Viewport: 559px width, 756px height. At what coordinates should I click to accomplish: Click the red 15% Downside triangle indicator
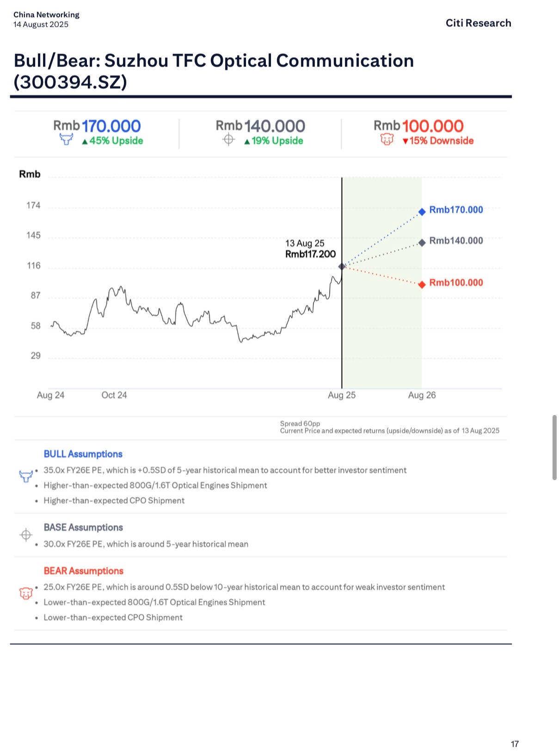tap(405, 141)
